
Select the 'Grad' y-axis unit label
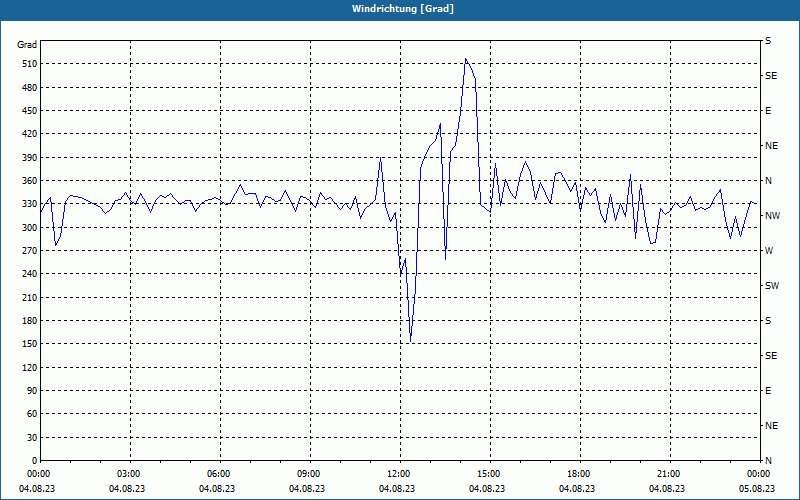(27, 45)
